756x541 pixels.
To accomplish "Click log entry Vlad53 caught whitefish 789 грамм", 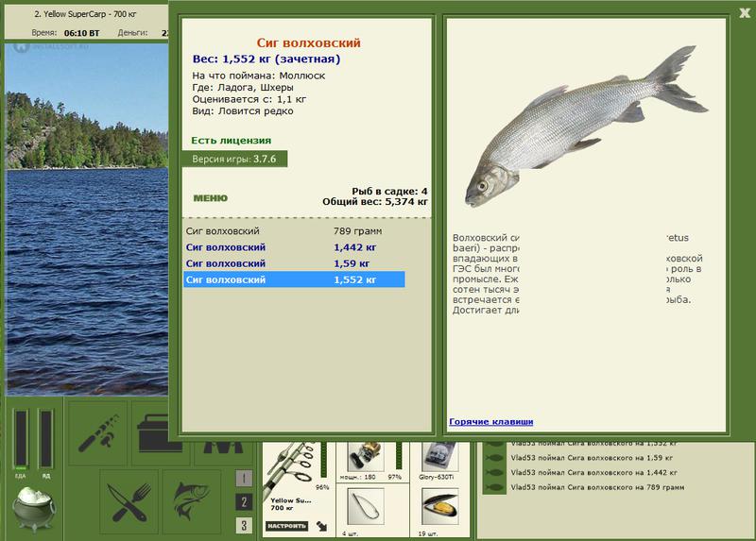I will pos(597,487).
